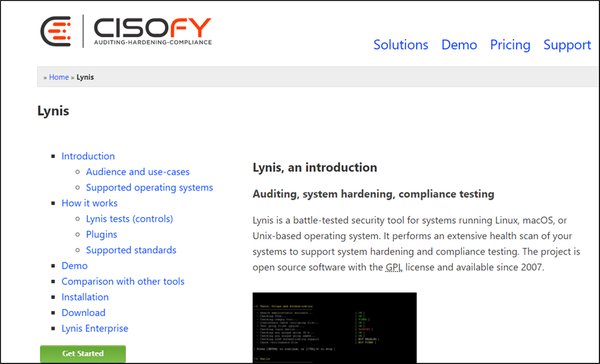Viewport: 600px width, 364px height.
Task: Open the Demo link in sidebar list
Action: point(75,266)
